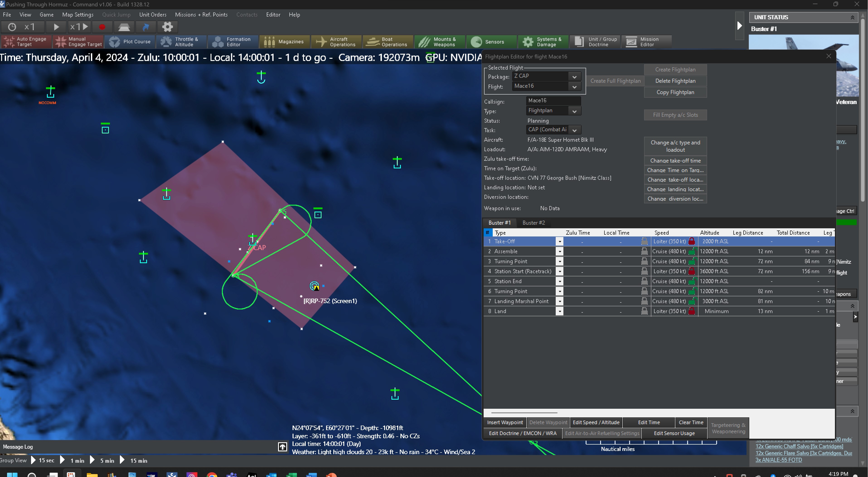The height and width of the screenshot is (477, 868).
Task: Click the Windows Start button
Action: point(12,475)
